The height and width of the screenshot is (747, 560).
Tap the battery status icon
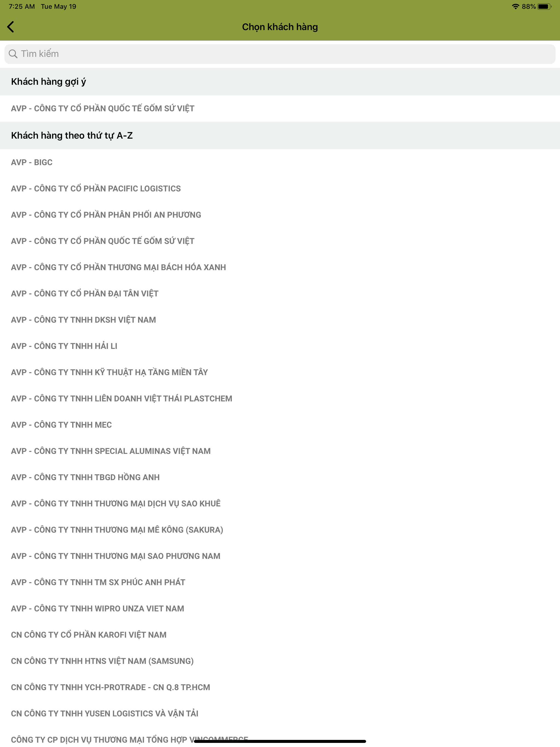[x=544, y=6]
